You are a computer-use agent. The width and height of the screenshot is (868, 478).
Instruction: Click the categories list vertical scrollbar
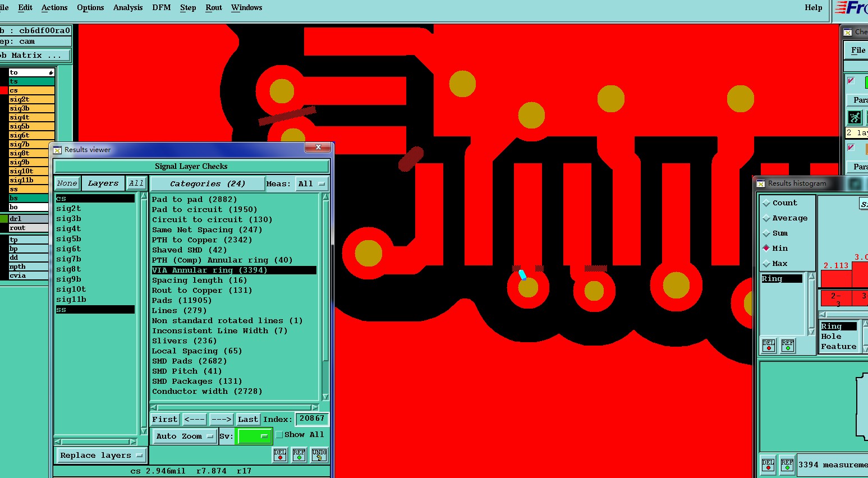(x=325, y=297)
